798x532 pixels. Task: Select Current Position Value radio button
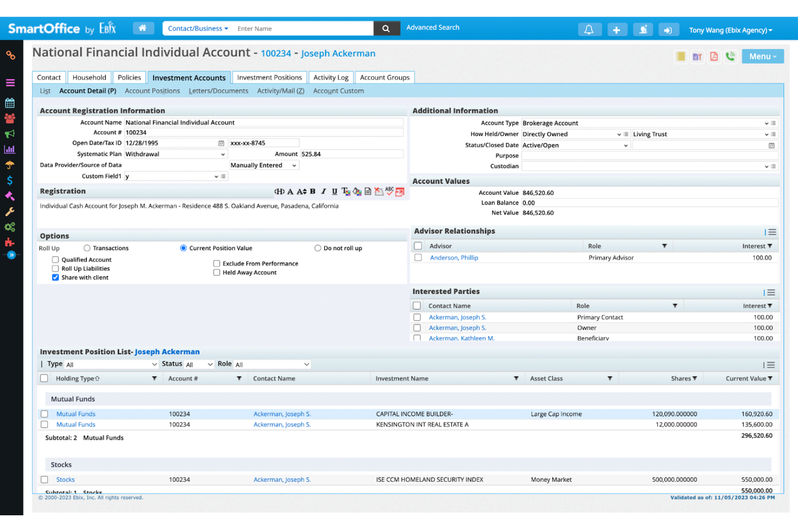coord(183,248)
